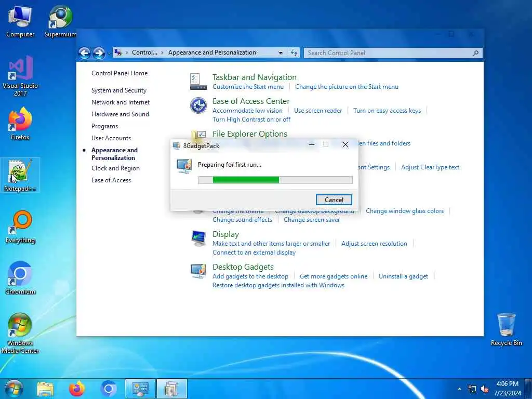Viewport: 532px width, 399px height.
Task: Open User Accounts in sidebar
Action: (111, 138)
